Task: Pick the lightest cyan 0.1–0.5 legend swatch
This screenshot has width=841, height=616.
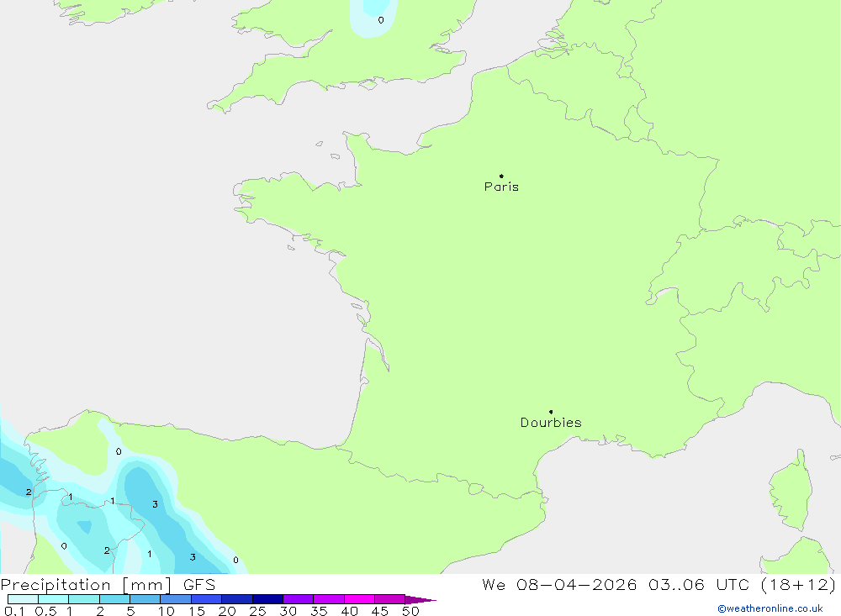Action: 23,599
